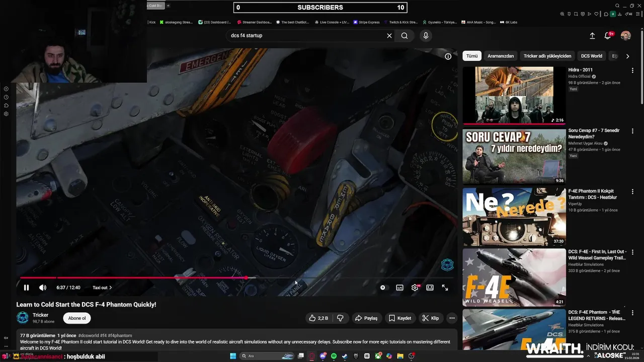Open Opera GX browser taskbar icon
The width and height of the screenshot is (644, 362).
[x=311, y=356]
